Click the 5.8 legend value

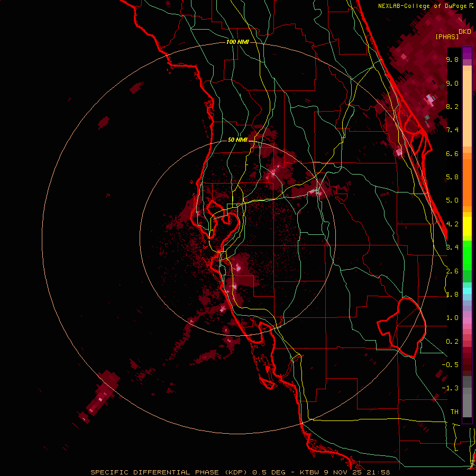click(452, 177)
